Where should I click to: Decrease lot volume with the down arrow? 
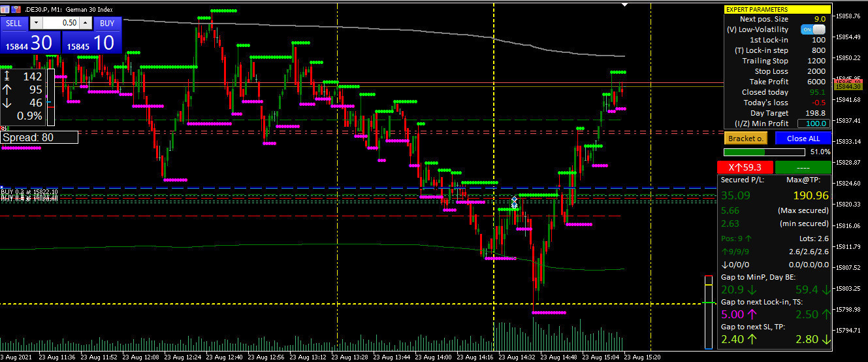coord(36,23)
